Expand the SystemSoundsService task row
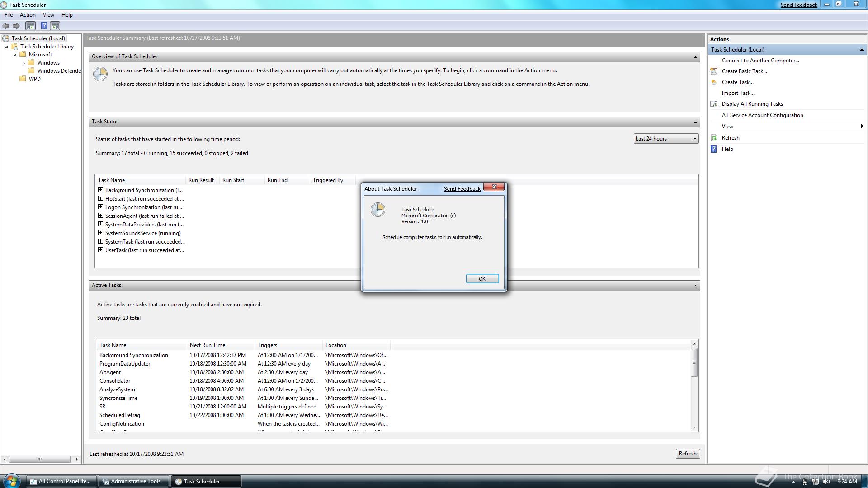 pos(100,233)
